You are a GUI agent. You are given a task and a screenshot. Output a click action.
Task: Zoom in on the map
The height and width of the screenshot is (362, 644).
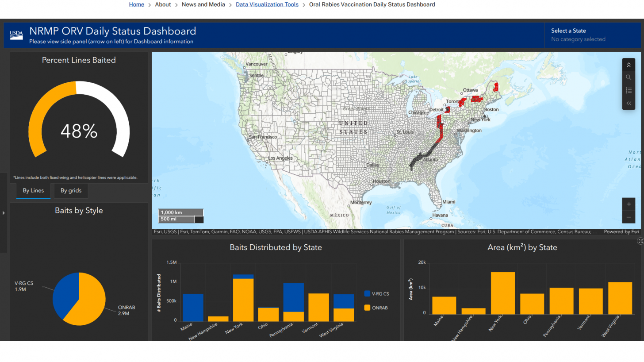(629, 204)
